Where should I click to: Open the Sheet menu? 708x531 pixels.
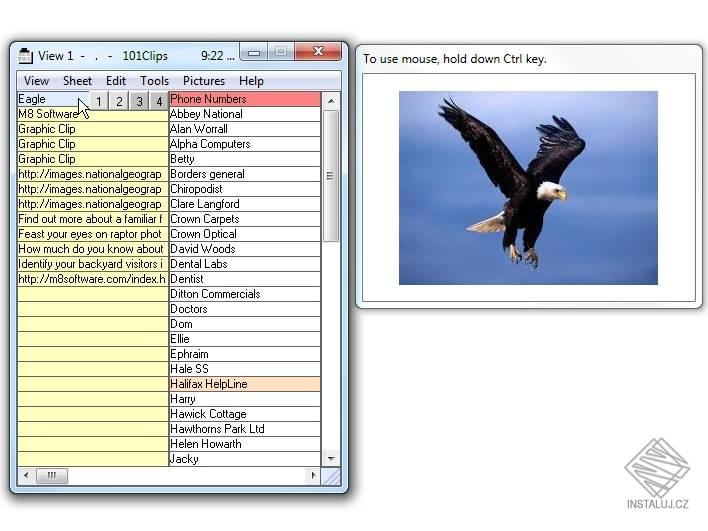coord(77,81)
